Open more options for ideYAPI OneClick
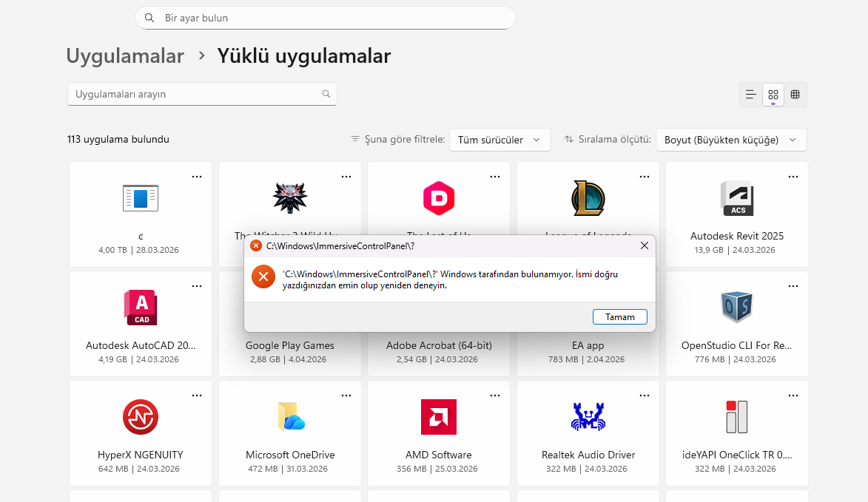The image size is (868, 502). [793, 396]
